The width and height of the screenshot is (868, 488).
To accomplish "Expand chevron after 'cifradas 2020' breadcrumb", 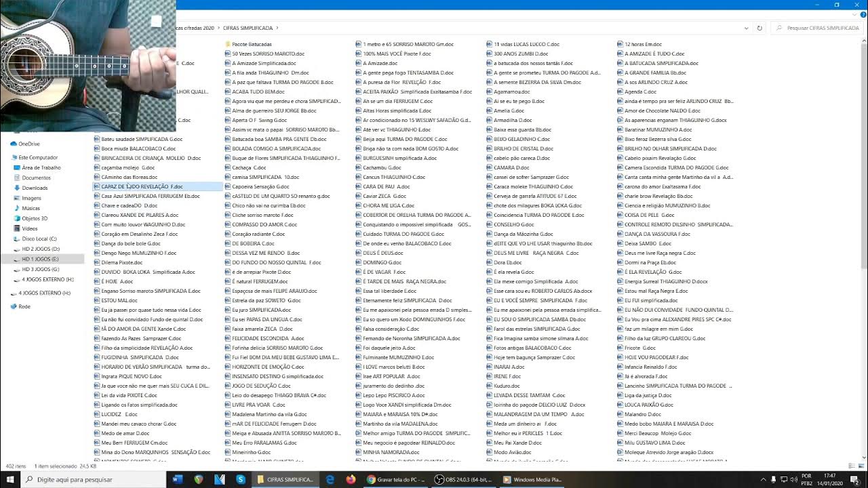I will pyautogui.click(x=218, y=28).
